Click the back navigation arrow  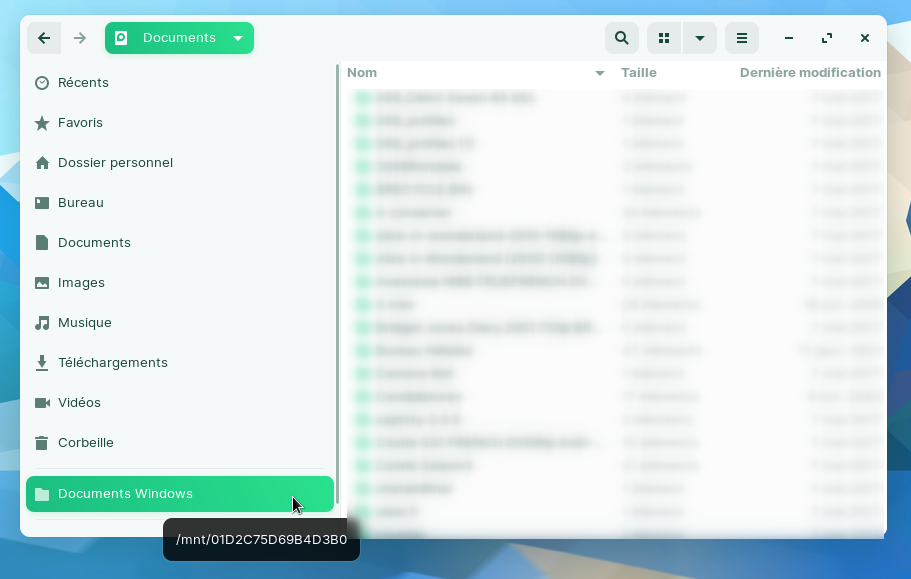tap(44, 38)
